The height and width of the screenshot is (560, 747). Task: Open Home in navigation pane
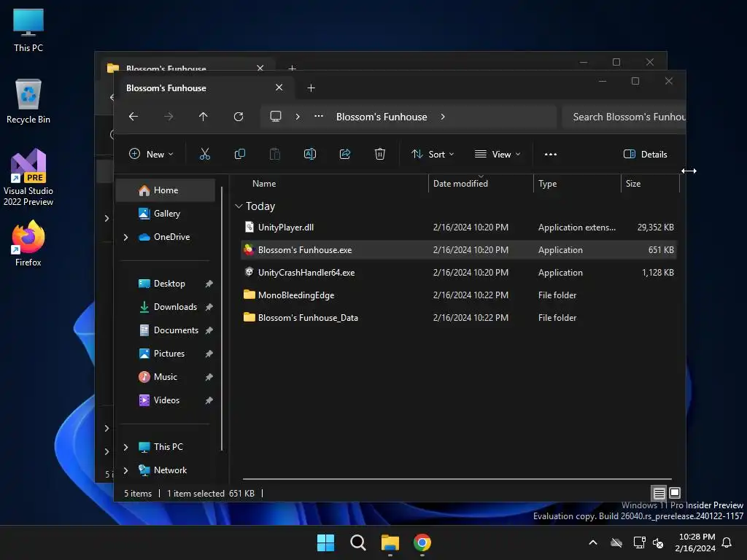(166, 190)
